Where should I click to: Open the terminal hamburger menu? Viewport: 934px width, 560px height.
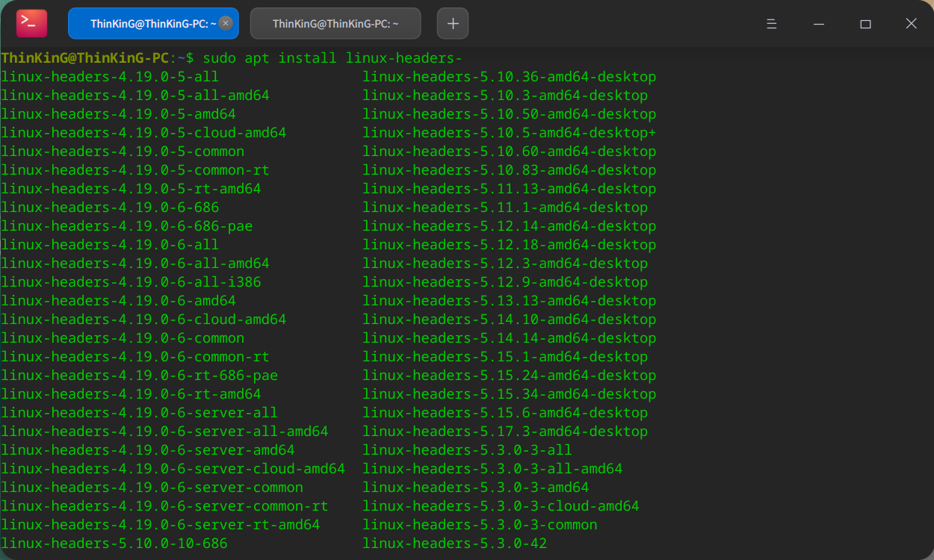coord(772,23)
